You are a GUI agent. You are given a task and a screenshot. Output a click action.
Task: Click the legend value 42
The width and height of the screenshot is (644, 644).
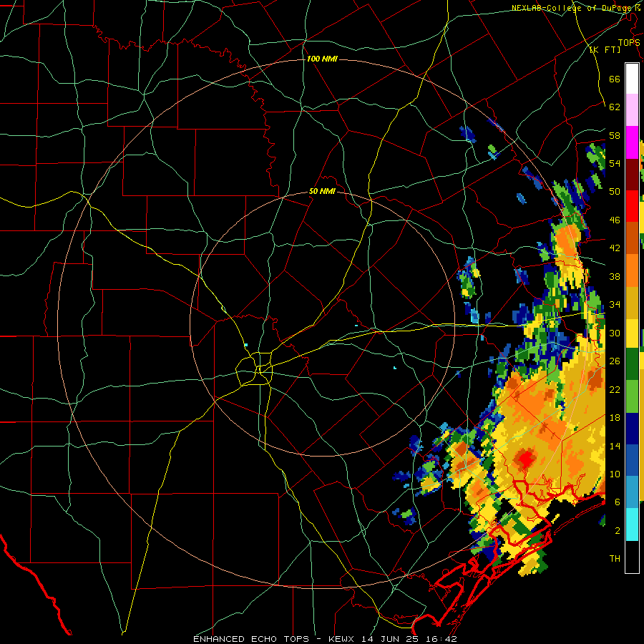(615, 248)
